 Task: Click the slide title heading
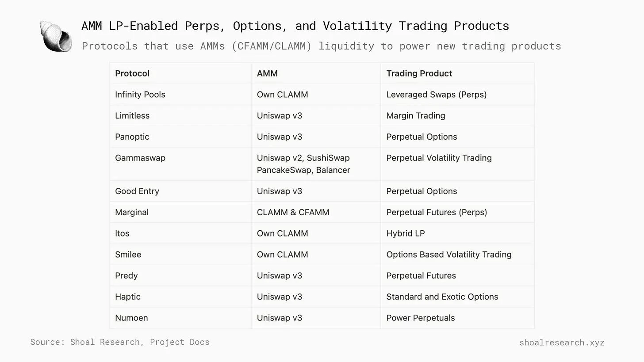coord(295,26)
